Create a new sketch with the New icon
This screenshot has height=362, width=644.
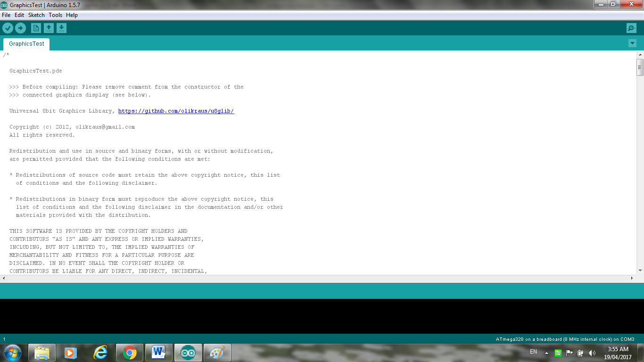pyautogui.click(x=36, y=28)
